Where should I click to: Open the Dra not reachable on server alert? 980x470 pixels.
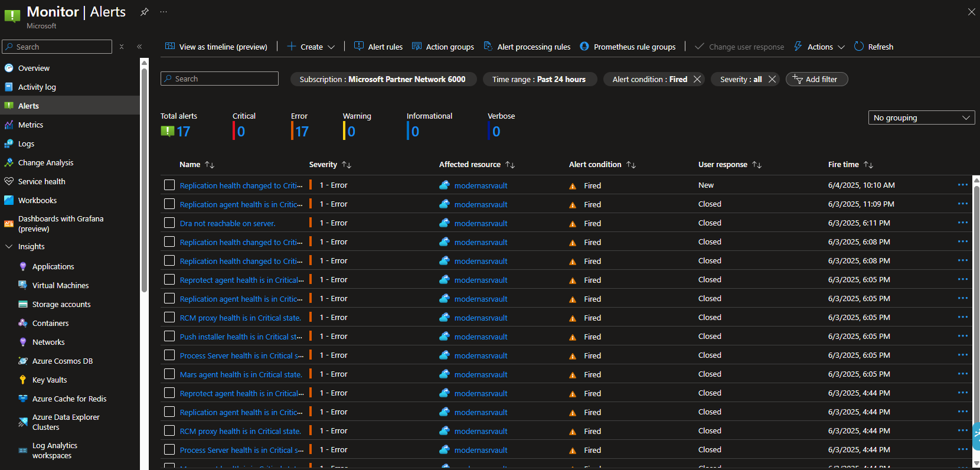pos(227,223)
